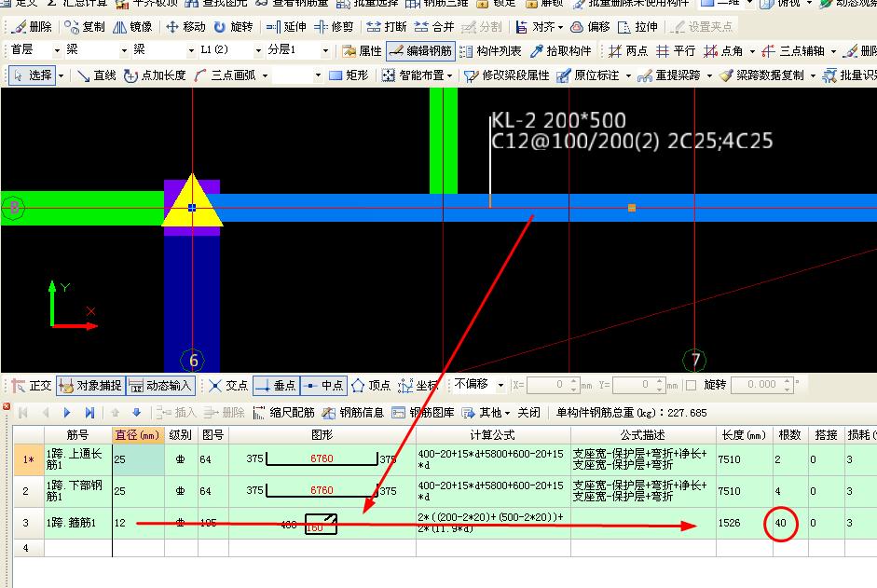This screenshot has height=588, width=877.
Task: Select the 偏移 offset tool
Action: [590, 26]
